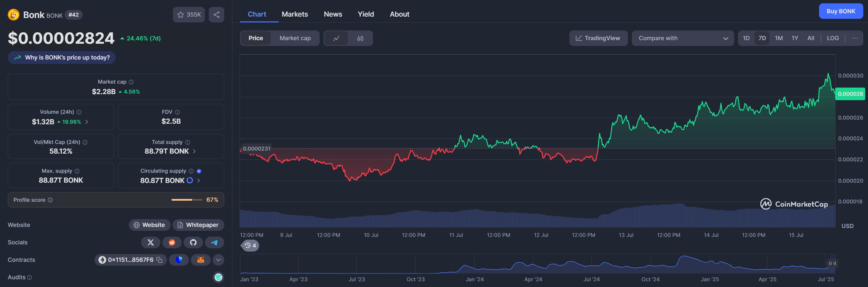Open the share icon button

coord(216,14)
